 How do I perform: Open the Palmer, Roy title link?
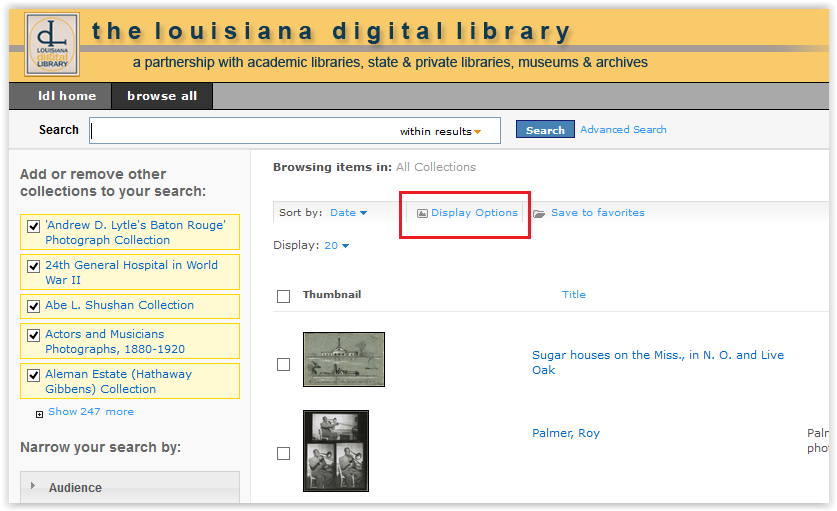coord(566,433)
